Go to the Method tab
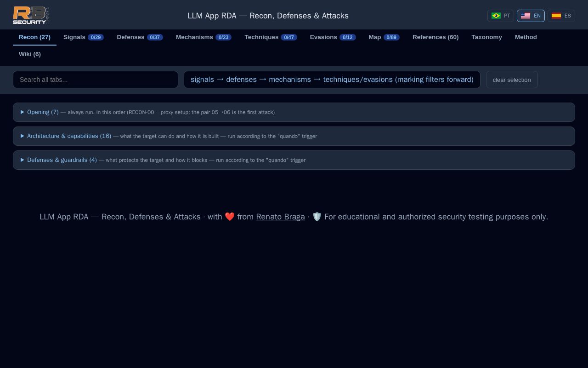The image size is (588, 368). 526,37
